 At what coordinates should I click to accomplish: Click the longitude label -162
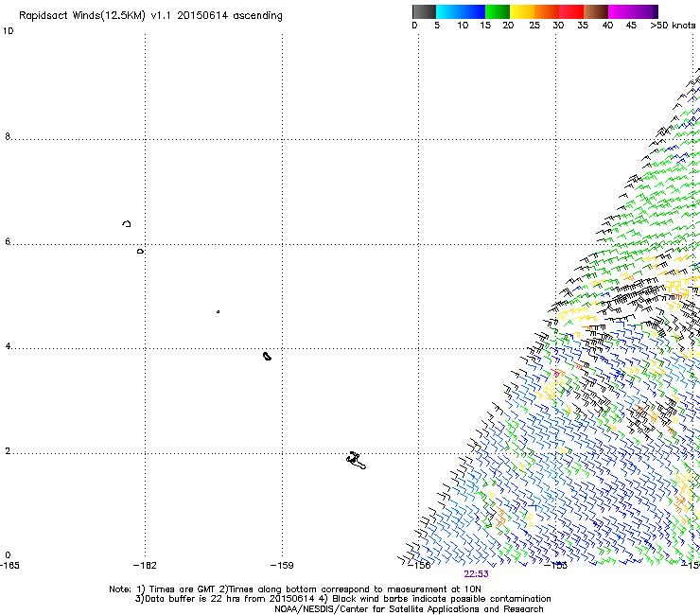145,566
